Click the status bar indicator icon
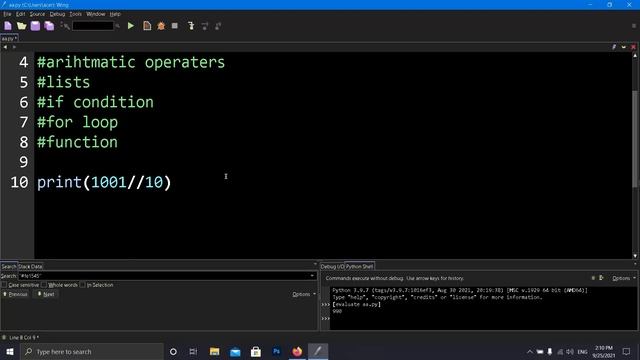The image size is (640, 360). (4, 338)
